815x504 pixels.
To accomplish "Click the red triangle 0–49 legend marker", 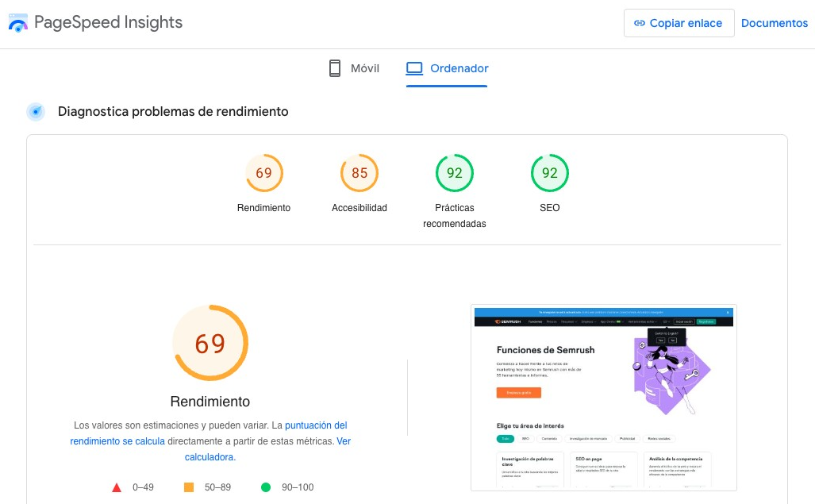I will (x=116, y=487).
